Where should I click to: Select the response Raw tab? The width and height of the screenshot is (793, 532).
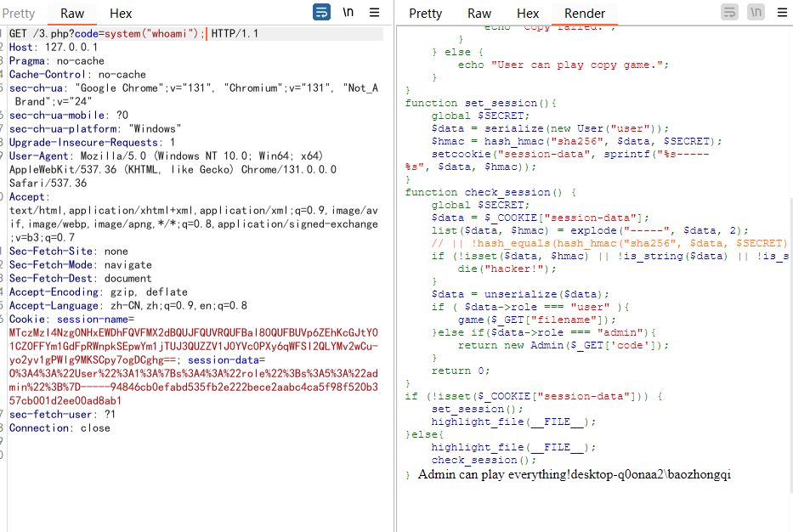[479, 13]
